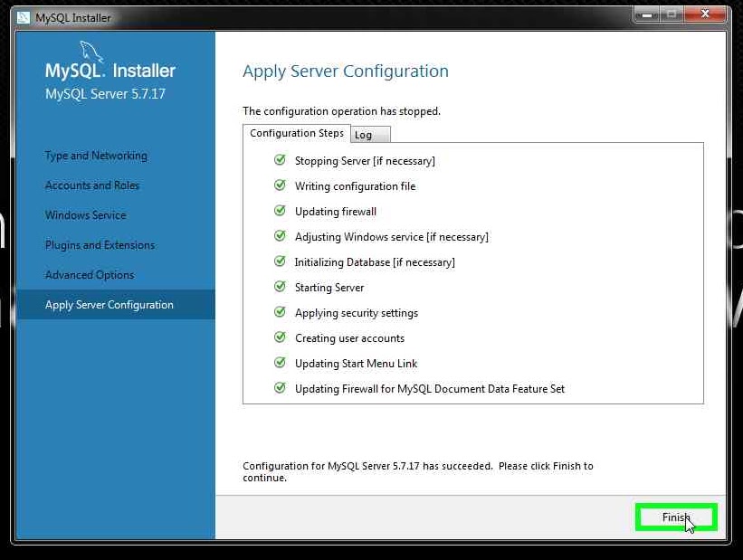Minimize the MySQL Installer window
The image size is (743, 560).
coord(647,14)
